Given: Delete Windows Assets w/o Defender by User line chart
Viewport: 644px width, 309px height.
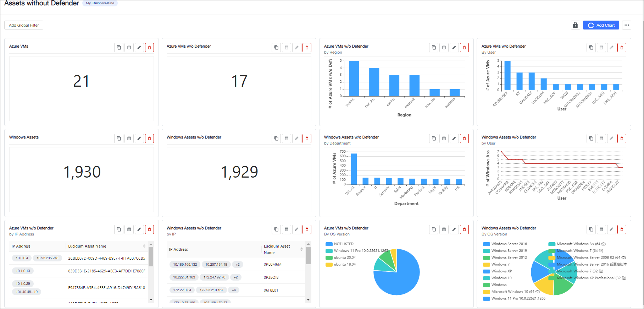Looking at the screenshot, I should click(x=622, y=139).
